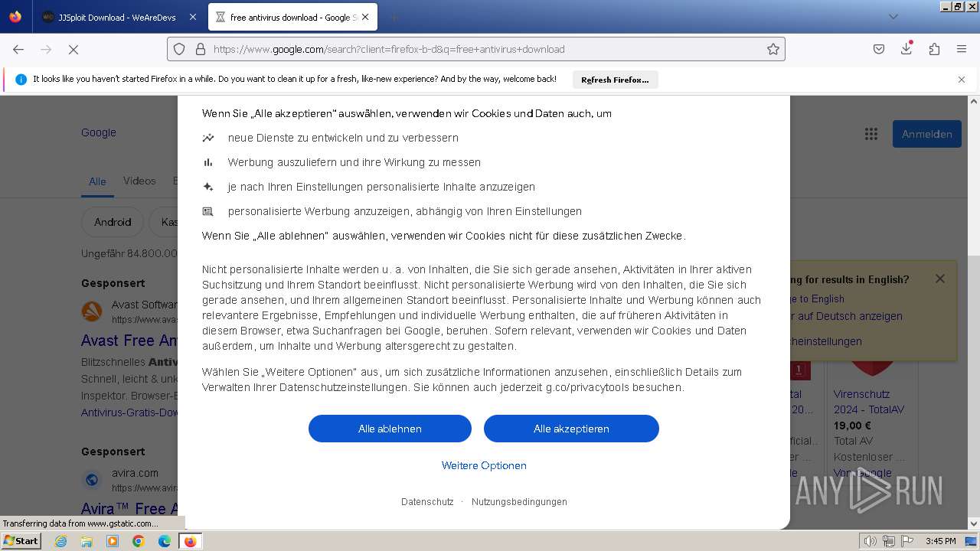
Task: Open Datenschutz link
Action: (x=427, y=502)
